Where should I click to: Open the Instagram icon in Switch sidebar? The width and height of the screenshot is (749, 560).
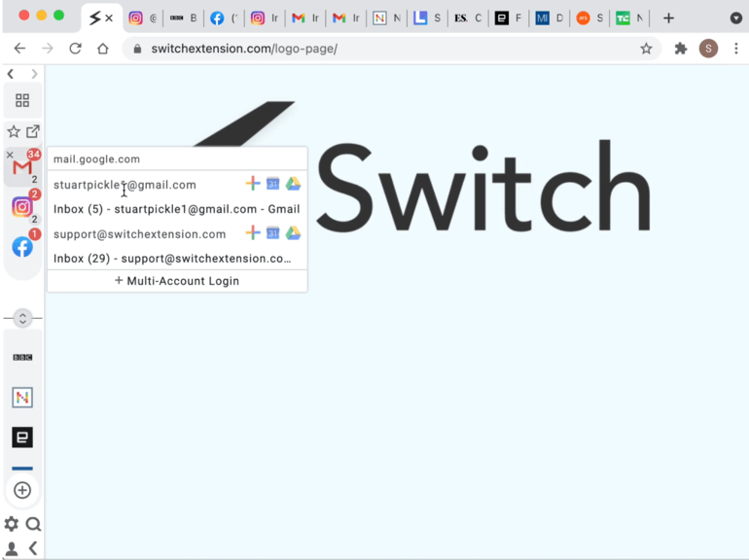click(x=22, y=207)
